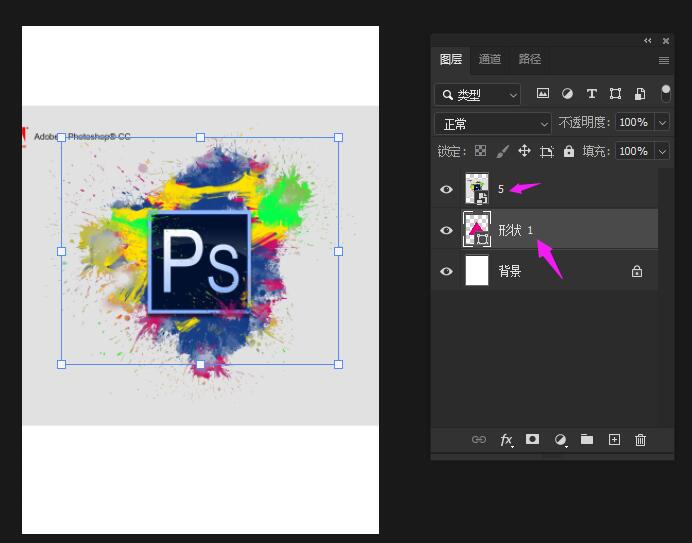Expand the 不透明度 opacity slider arrow
Screen dimensions: 692x543
[x=662, y=123]
